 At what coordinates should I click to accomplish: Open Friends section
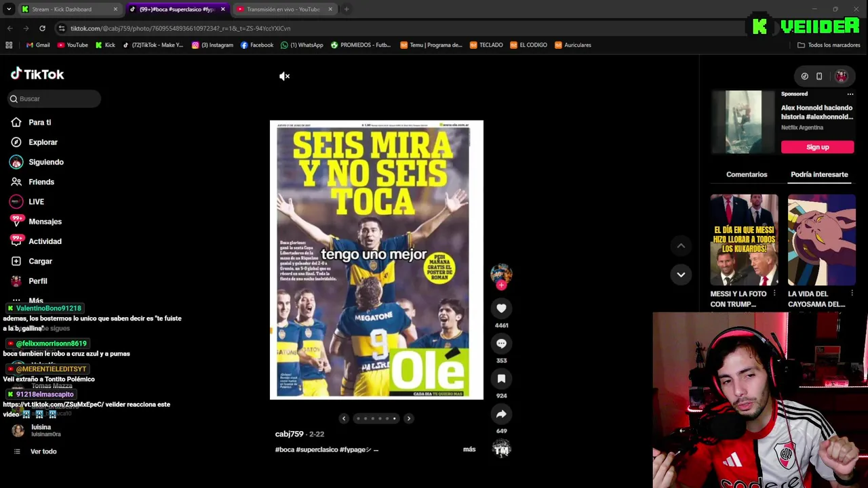coord(41,182)
